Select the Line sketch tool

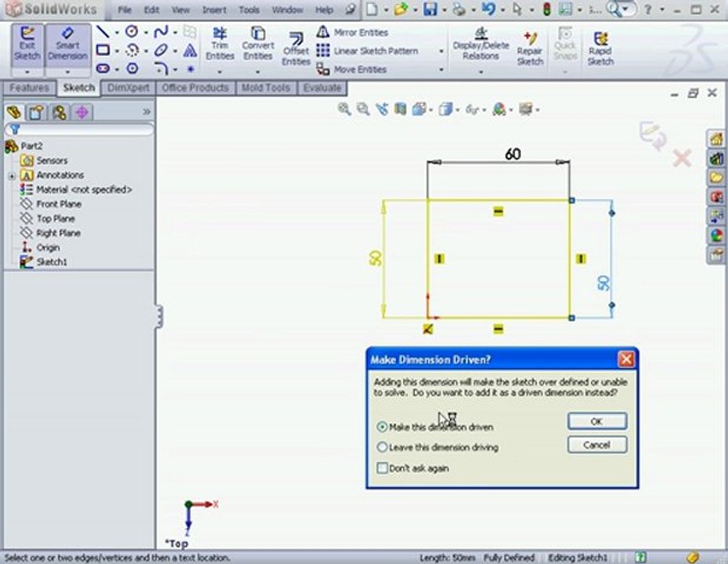[103, 31]
